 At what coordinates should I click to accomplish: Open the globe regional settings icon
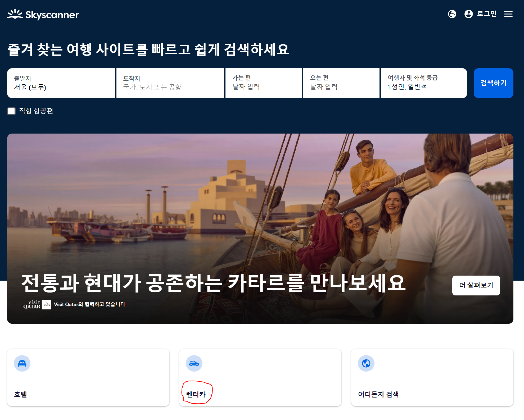pyautogui.click(x=452, y=14)
